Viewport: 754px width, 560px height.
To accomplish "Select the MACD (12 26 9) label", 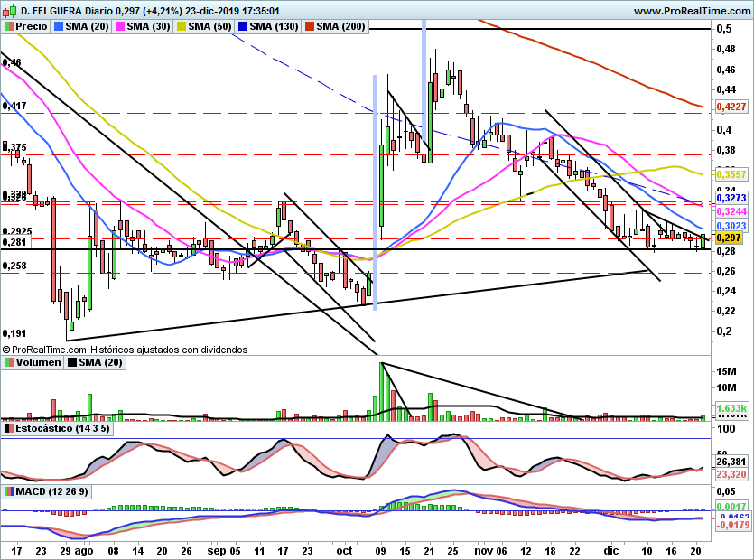I will click(51, 491).
